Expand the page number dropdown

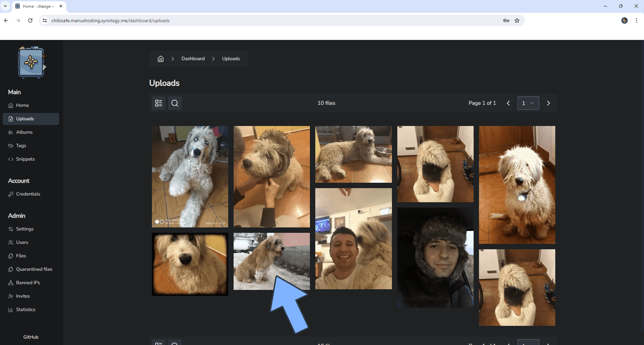(528, 103)
